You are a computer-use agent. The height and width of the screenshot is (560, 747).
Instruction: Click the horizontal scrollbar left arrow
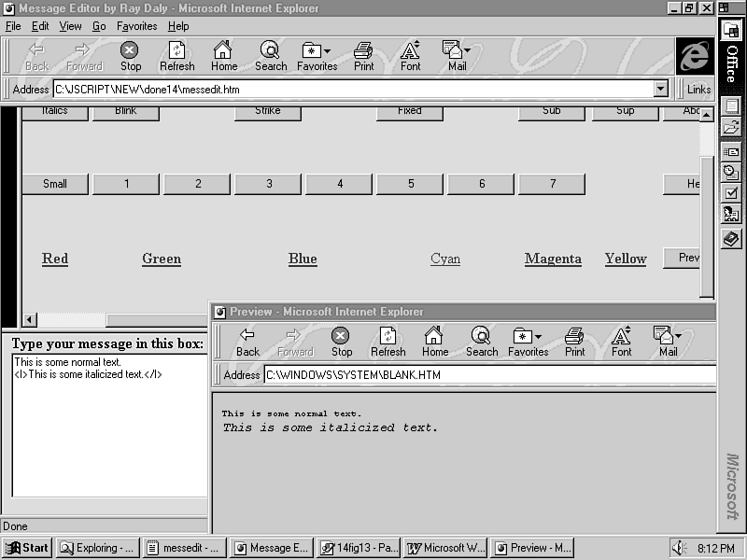pos(30,319)
